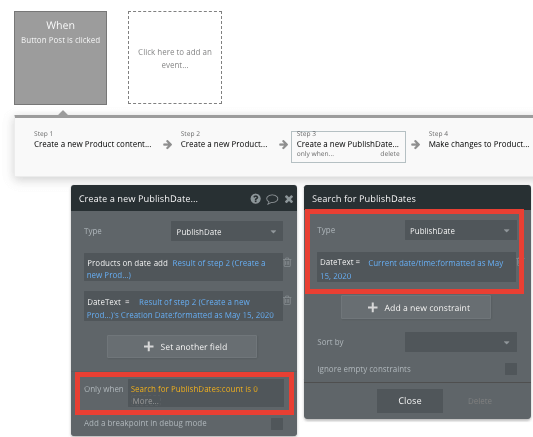Screen dimensions: 533x437
Task: Open help for Create a new PublishDate
Action: 256,199
